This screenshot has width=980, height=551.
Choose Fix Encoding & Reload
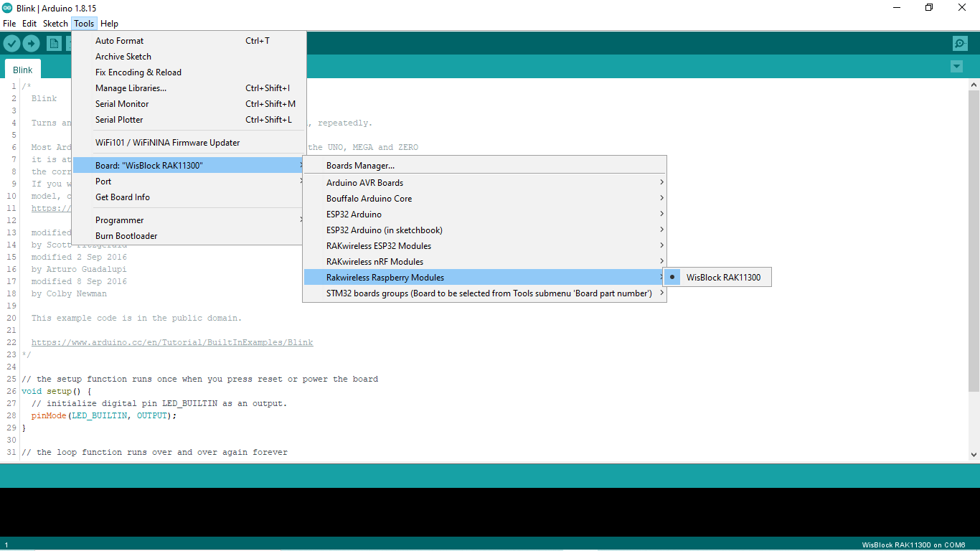tap(189, 72)
